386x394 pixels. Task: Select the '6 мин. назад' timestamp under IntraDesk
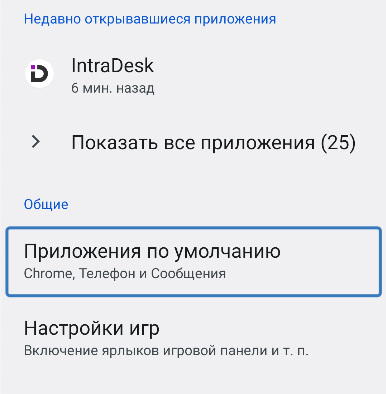(113, 88)
